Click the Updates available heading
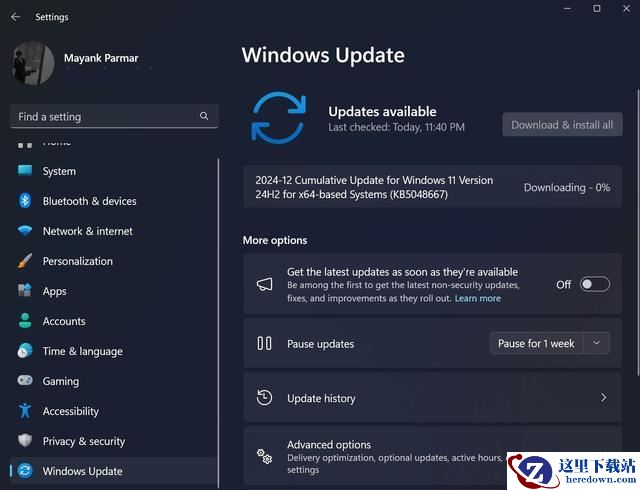Viewport: 640px width, 490px height. 382,111
